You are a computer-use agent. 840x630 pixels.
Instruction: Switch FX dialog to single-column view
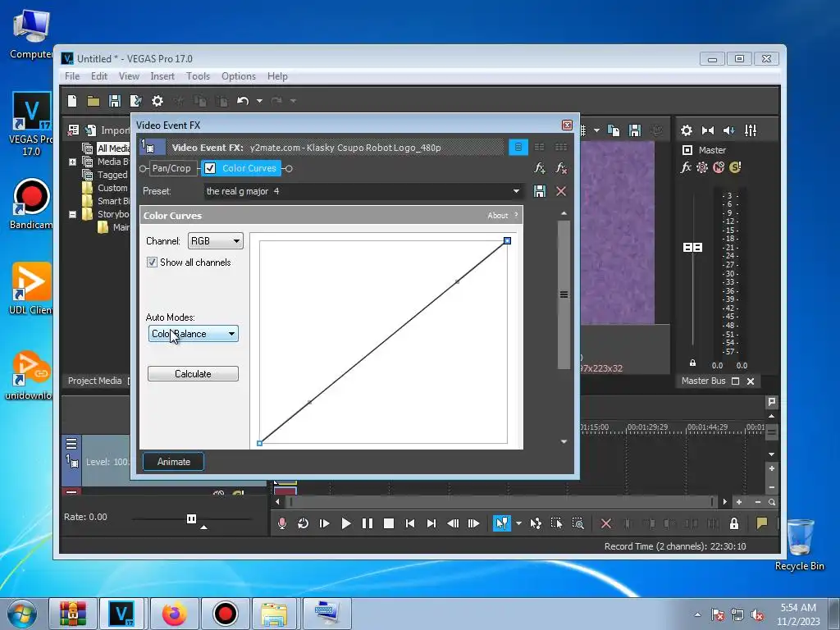(518, 147)
